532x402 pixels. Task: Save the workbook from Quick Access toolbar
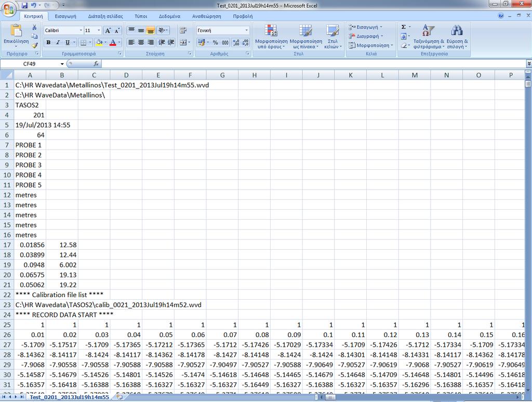click(x=24, y=5)
